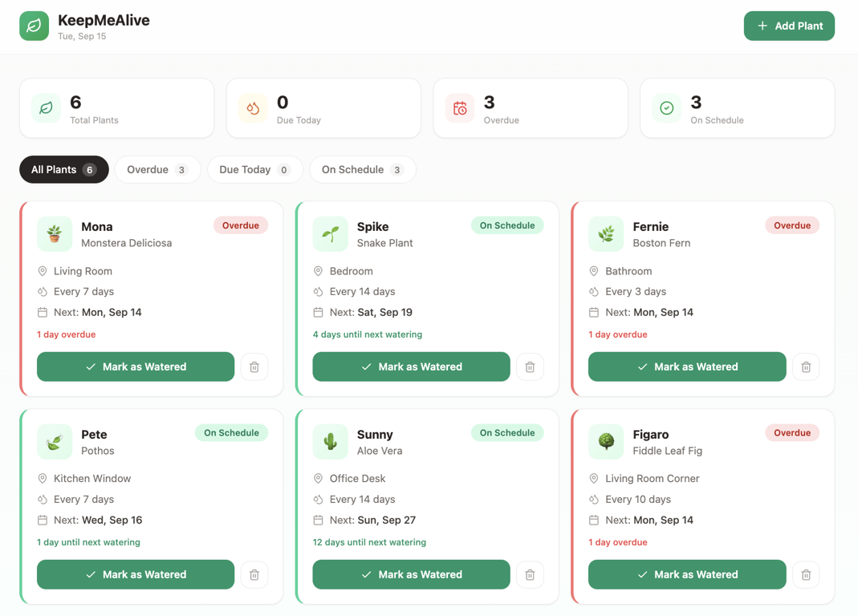Delete Figaro with the trash icon

806,574
